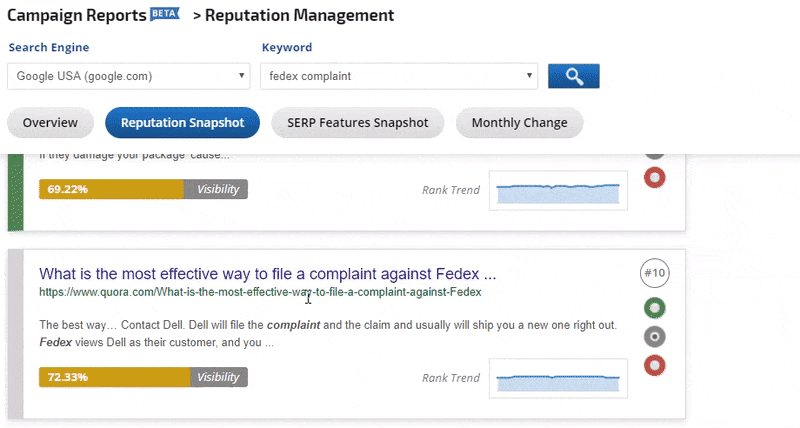Open the Search Engine dropdown showing Google USA
Image resolution: width=800 pixels, height=428 pixels.
pos(129,76)
